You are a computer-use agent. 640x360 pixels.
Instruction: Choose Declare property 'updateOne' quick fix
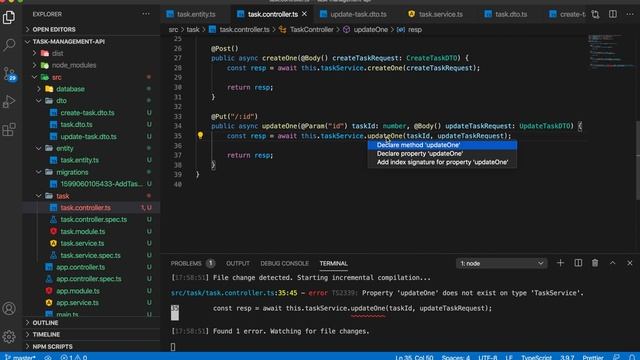[x=442, y=153]
